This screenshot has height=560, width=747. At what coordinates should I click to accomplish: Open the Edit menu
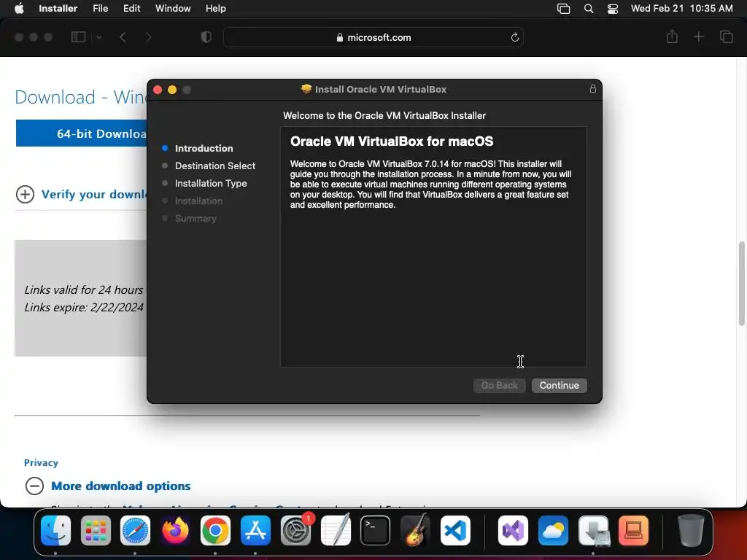[131, 8]
